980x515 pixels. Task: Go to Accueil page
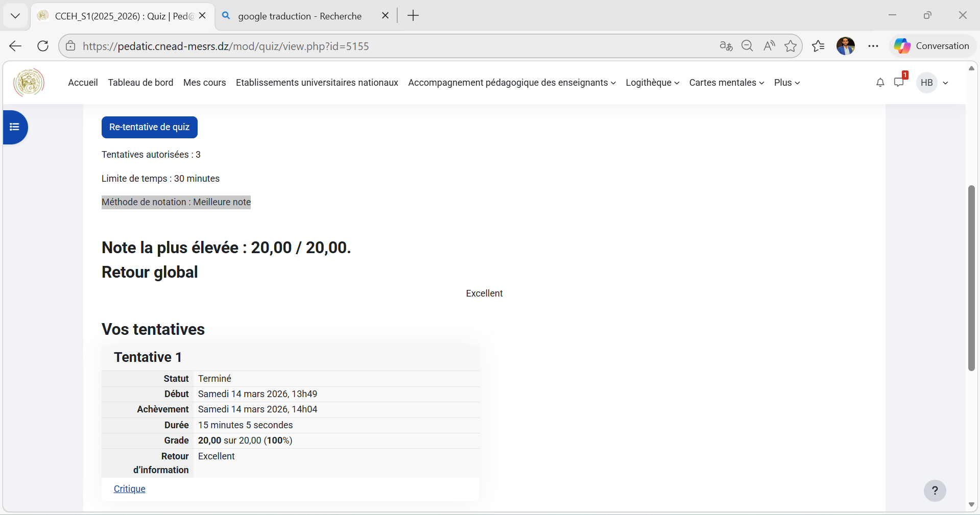(x=83, y=83)
